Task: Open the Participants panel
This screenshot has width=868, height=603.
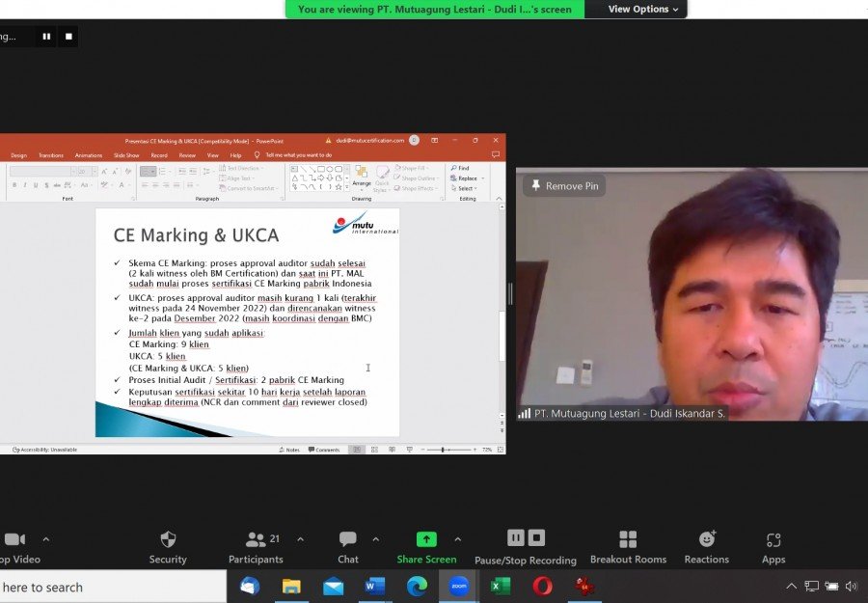Action: (256, 548)
